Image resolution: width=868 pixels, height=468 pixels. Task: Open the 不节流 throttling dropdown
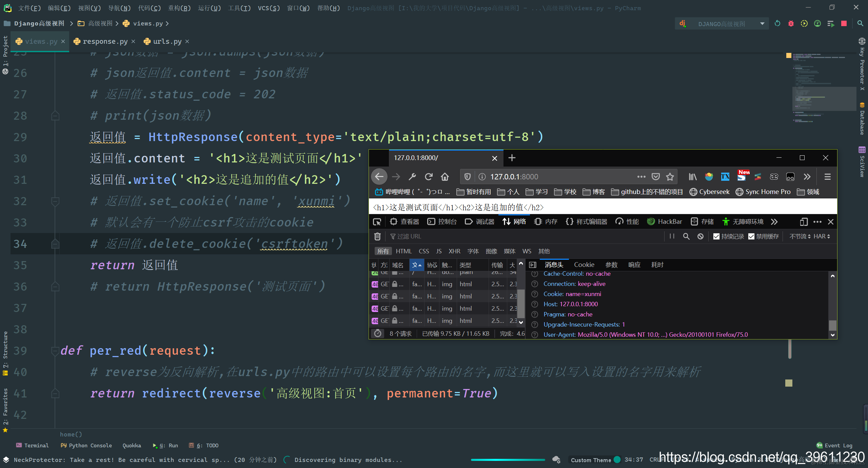pos(800,236)
